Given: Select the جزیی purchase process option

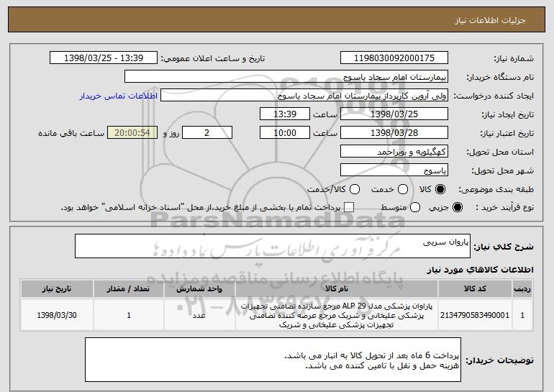Looking at the screenshot, I should pos(457,207).
